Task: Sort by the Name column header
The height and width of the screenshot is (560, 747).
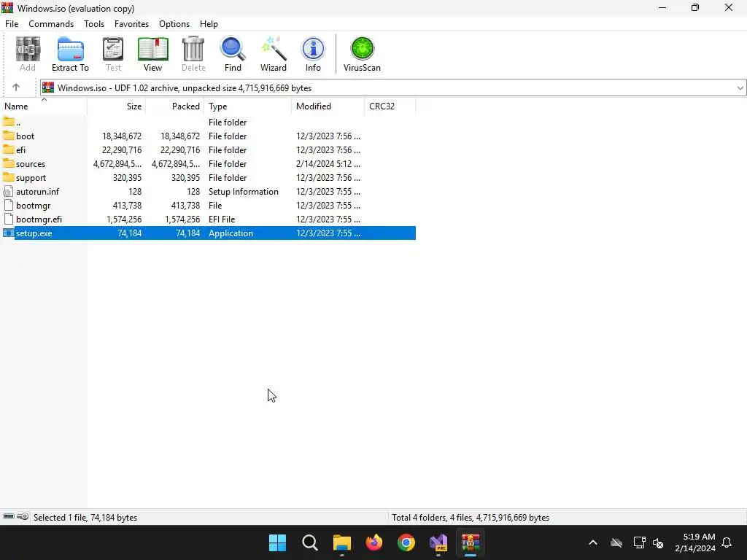Action: [x=44, y=106]
